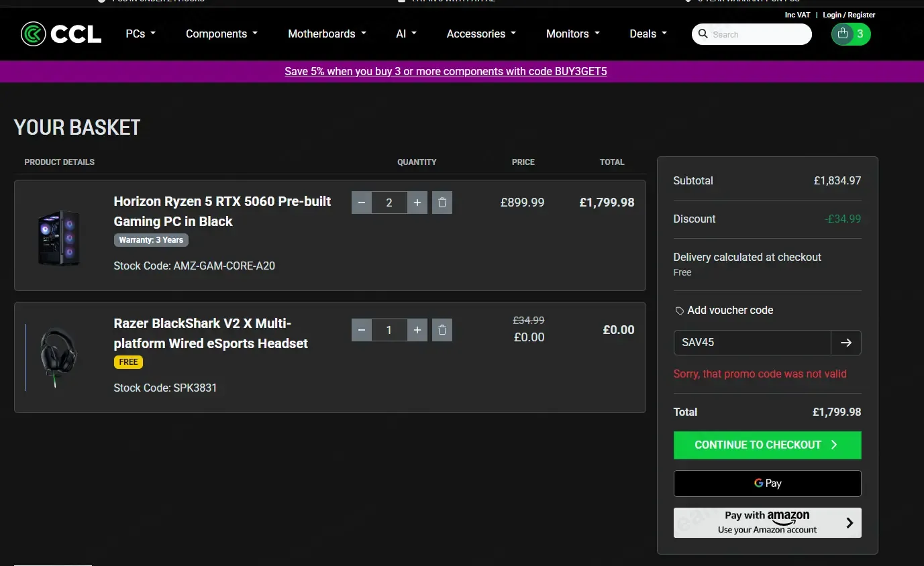Click Stock Code: SPK3831 text
This screenshot has height=566, width=924.
coord(165,388)
